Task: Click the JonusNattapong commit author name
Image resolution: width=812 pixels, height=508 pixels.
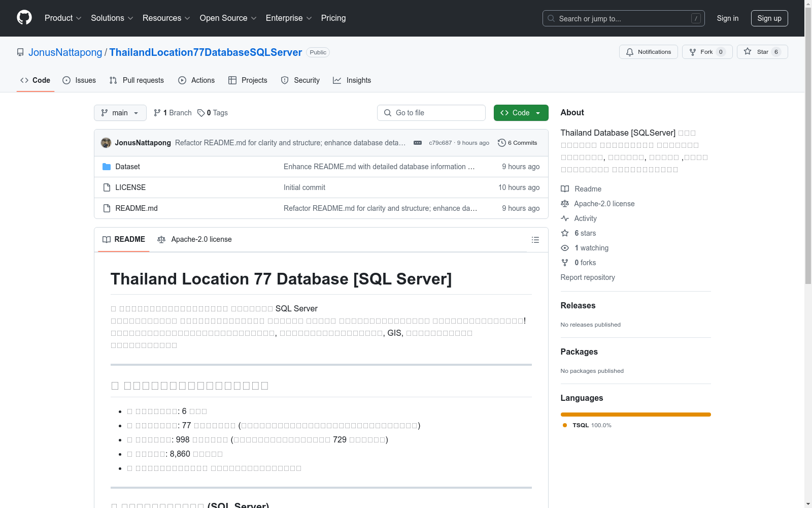Action: 143,143
